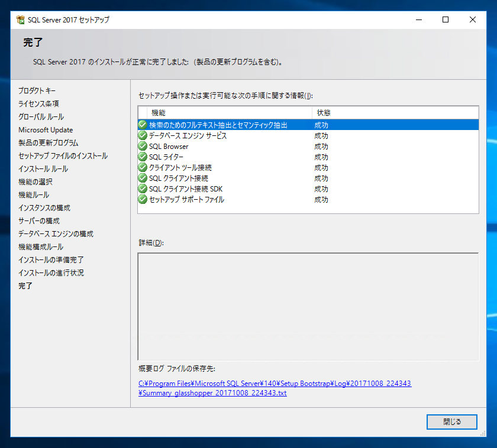Click the サーバーの構成 step in sidebar
The width and height of the screenshot is (497, 448).
coord(39,220)
